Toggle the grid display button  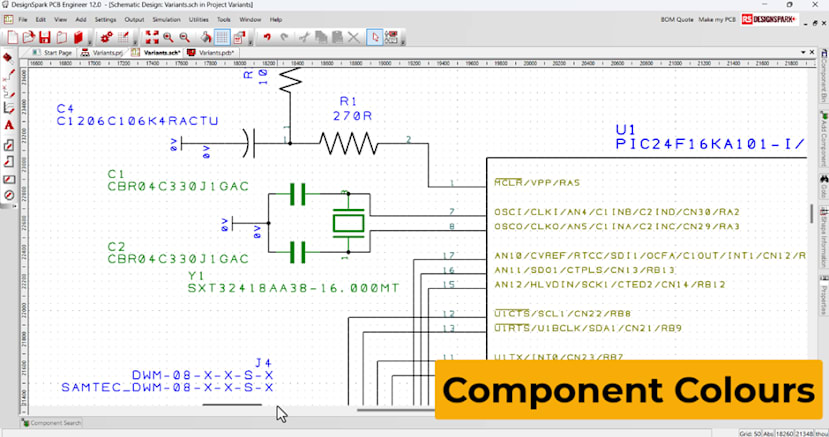tap(222, 37)
